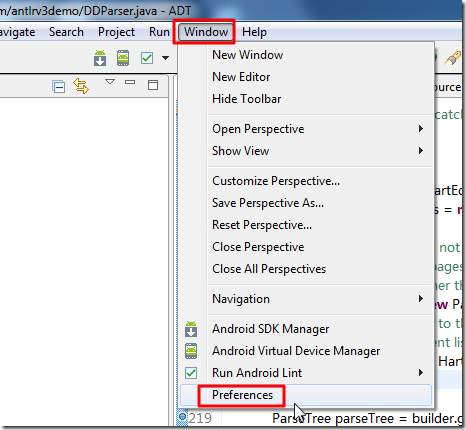The width and height of the screenshot is (466, 430).
Task: Open the Window menu in the menu bar
Action: coord(206,32)
